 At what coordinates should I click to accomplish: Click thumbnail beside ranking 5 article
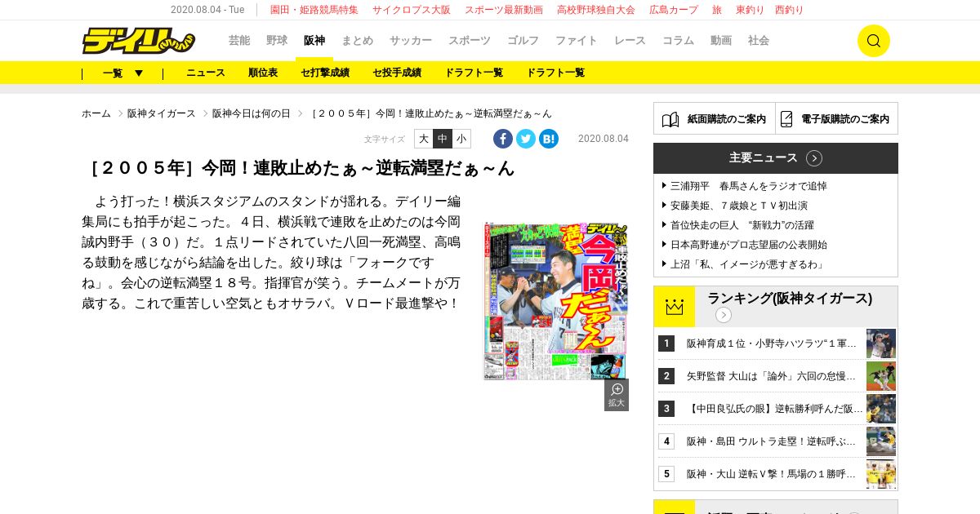coord(881,474)
